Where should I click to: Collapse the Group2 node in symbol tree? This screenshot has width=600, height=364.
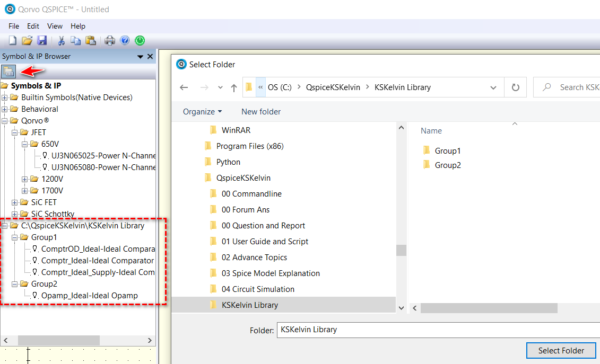[14, 284]
